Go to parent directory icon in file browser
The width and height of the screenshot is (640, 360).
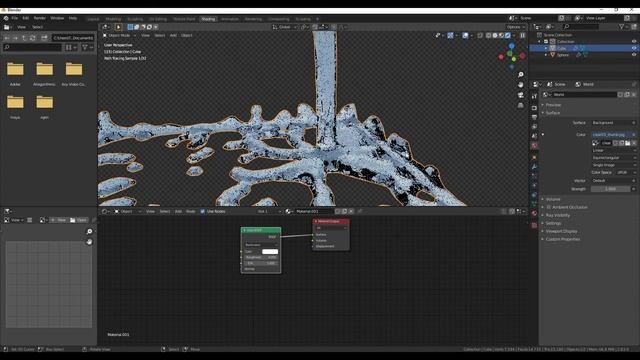point(24,38)
